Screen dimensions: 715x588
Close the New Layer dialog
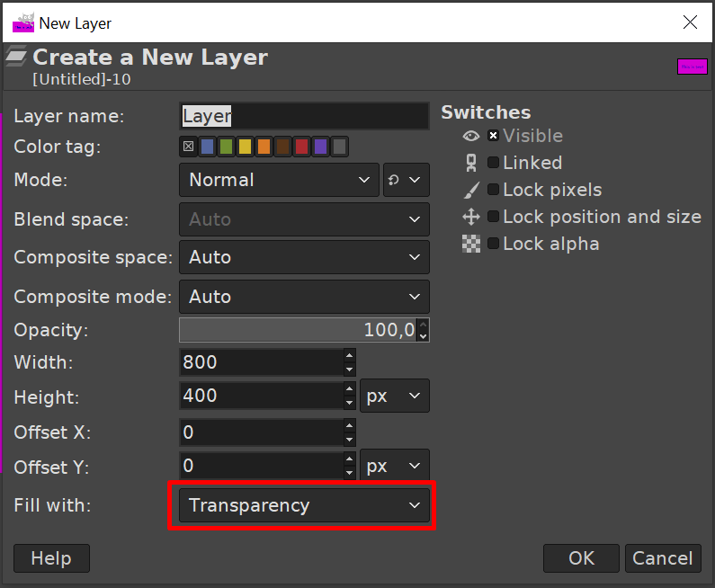pyautogui.click(x=690, y=22)
